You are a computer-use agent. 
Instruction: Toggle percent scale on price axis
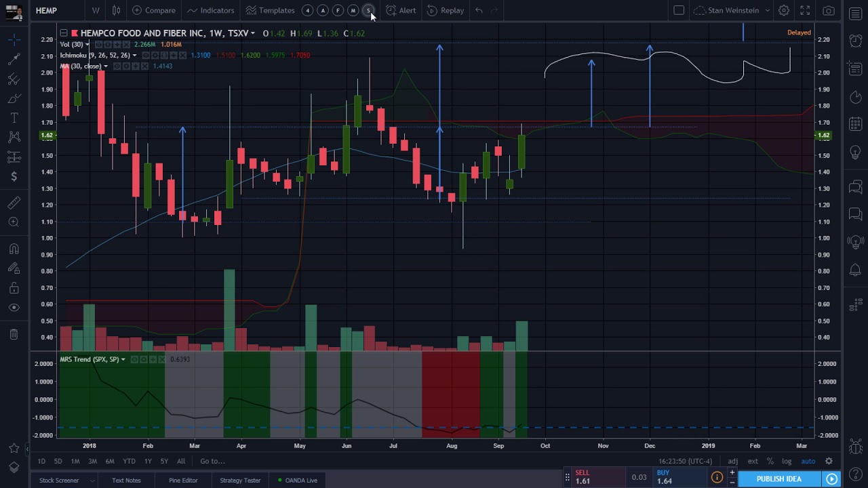(770, 462)
